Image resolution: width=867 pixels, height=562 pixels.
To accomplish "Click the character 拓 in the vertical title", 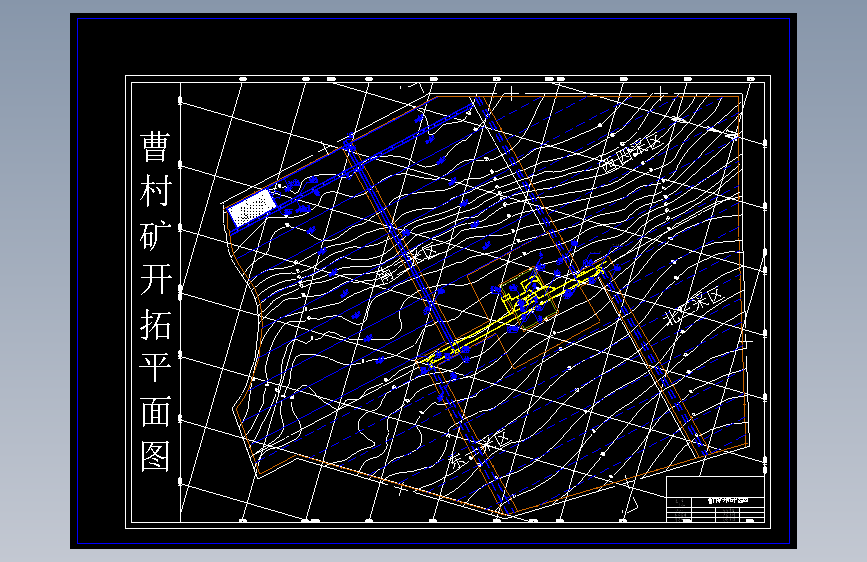I will point(155,324).
